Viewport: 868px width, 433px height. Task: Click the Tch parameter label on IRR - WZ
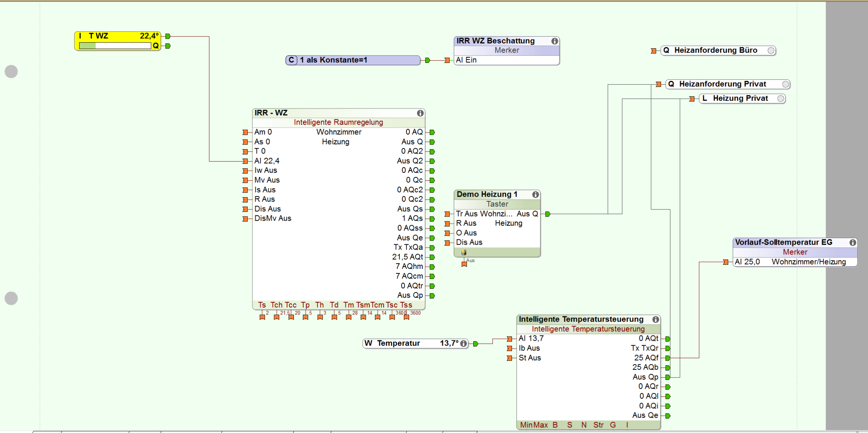pyautogui.click(x=276, y=305)
